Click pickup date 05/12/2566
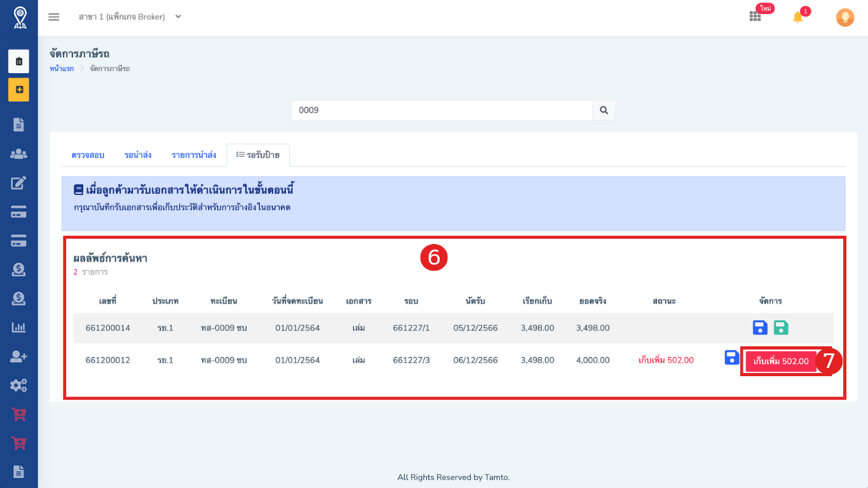868x488 pixels. pos(475,329)
